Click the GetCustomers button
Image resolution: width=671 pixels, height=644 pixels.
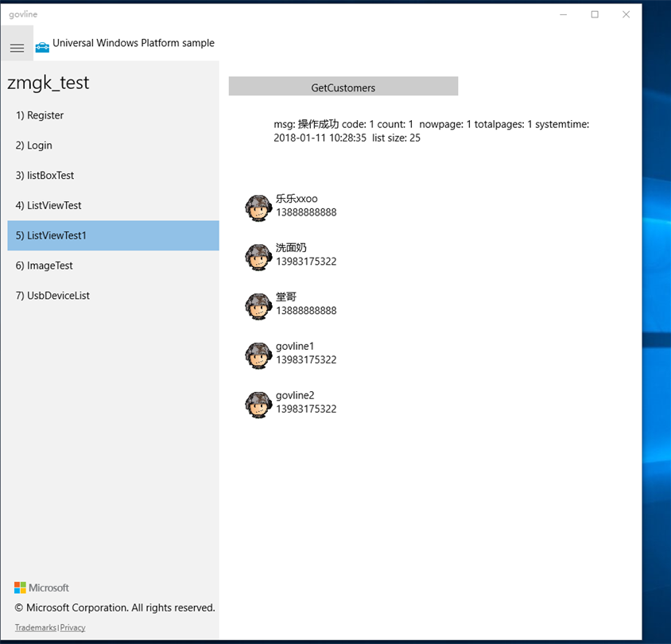coord(343,87)
